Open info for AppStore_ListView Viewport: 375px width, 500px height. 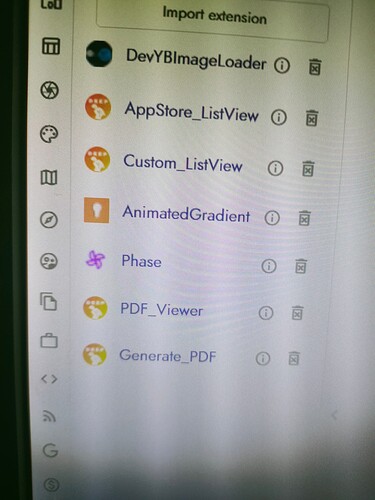279,117
